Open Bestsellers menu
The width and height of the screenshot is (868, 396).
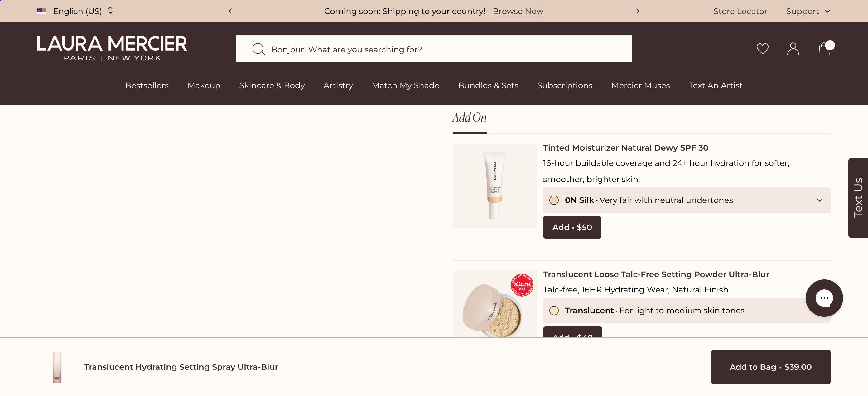pos(147,86)
